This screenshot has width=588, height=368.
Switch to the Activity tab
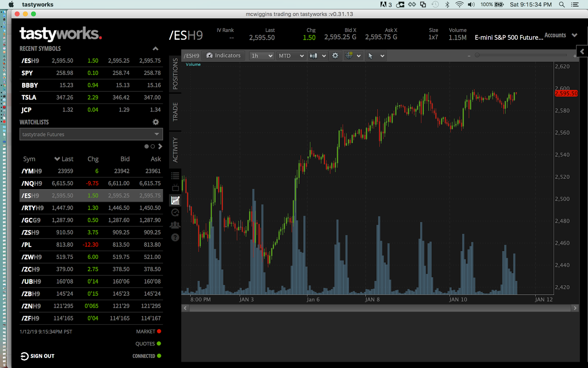[175, 150]
